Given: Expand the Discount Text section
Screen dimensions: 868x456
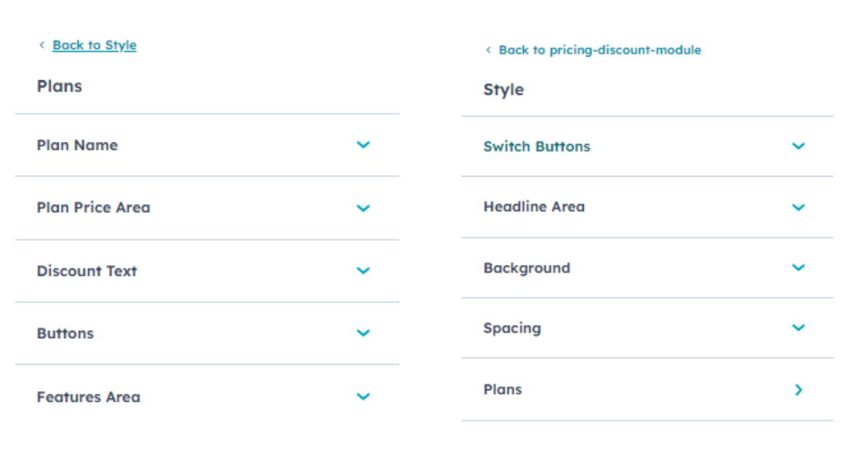Looking at the screenshot, I should click(x=364, y=271).
